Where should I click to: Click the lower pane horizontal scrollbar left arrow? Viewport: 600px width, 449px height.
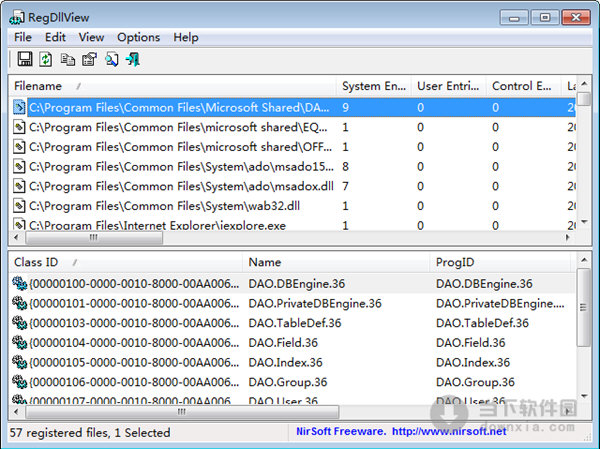16,412
